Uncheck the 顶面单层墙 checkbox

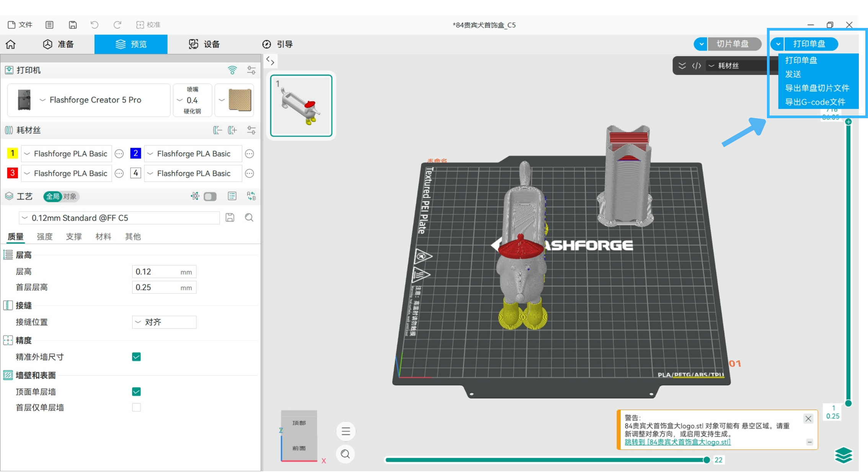click(136, 392)
